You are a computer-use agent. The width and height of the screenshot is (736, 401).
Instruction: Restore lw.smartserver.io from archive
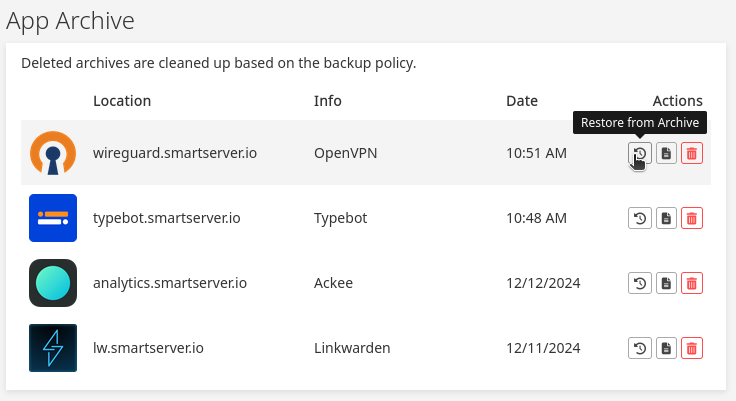click(639, 348)
